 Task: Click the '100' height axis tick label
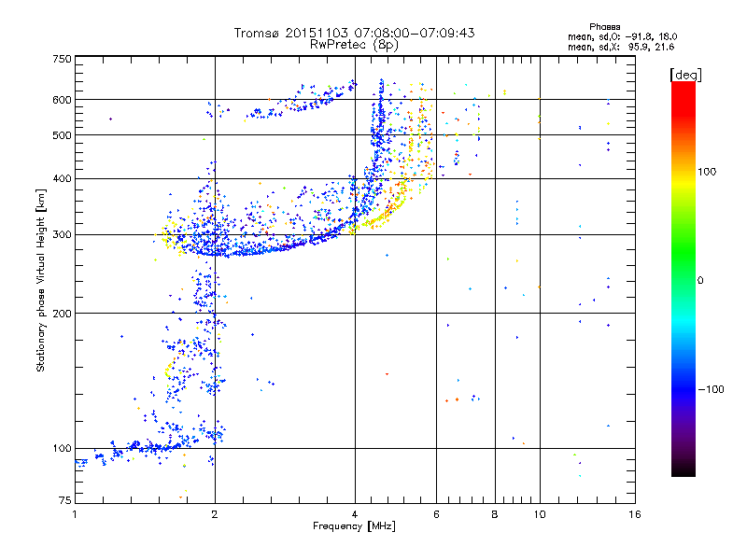tap(62, 449)
